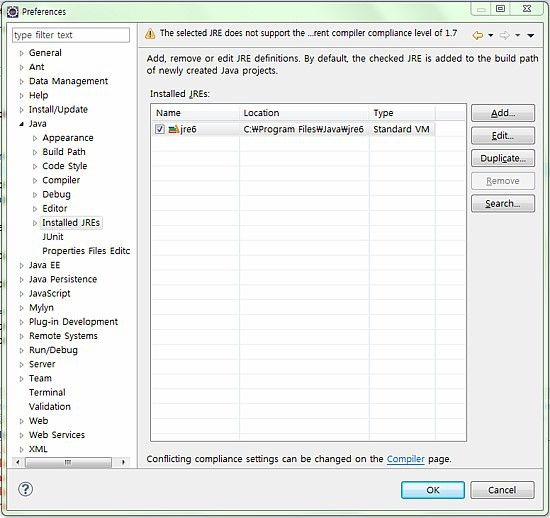The width and height of the screenshot is (550, 518).
Task: Expand the General tree node
Action: click(22, 53)
